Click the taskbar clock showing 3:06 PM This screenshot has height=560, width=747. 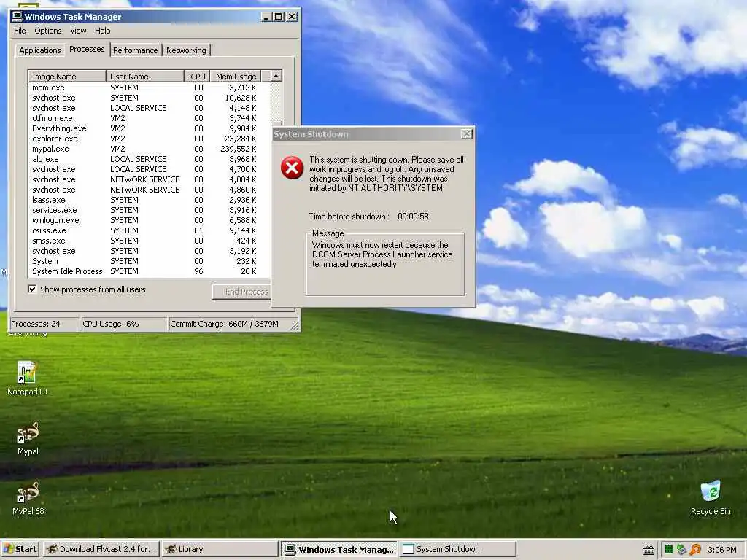pyautogui.click(x=721, y=550)
